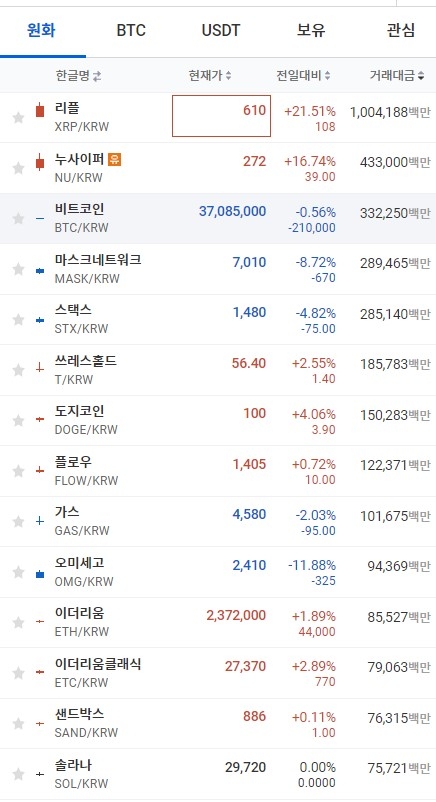Switch to the BTC market tab
The height and width of the screenshot is (802, 436).
(x=131, y=30)
